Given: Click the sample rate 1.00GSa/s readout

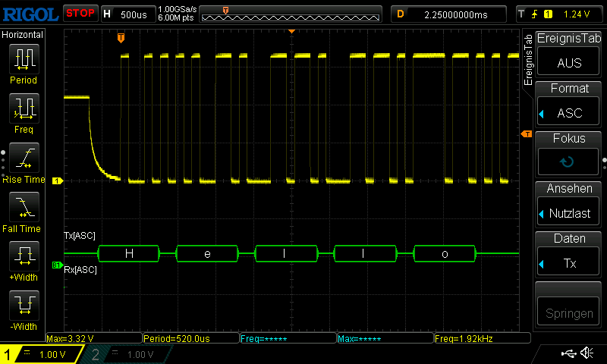Looking at the screenshot, I should pos(178,9).
